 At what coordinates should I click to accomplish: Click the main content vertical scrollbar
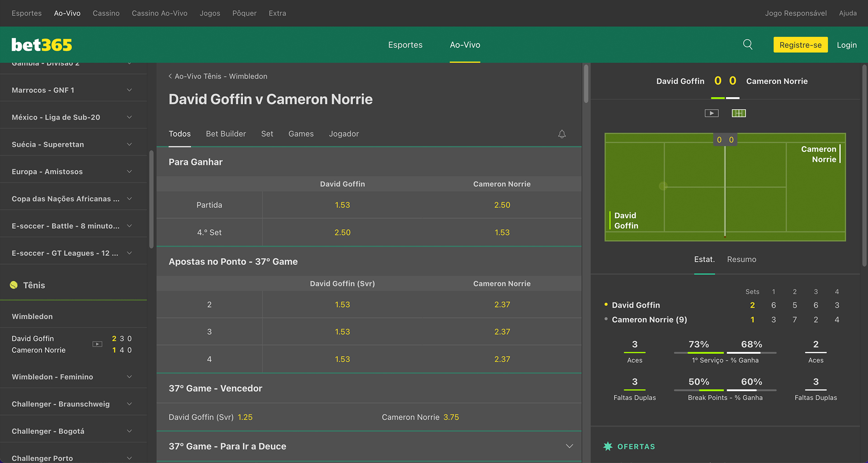pos(586,84)
